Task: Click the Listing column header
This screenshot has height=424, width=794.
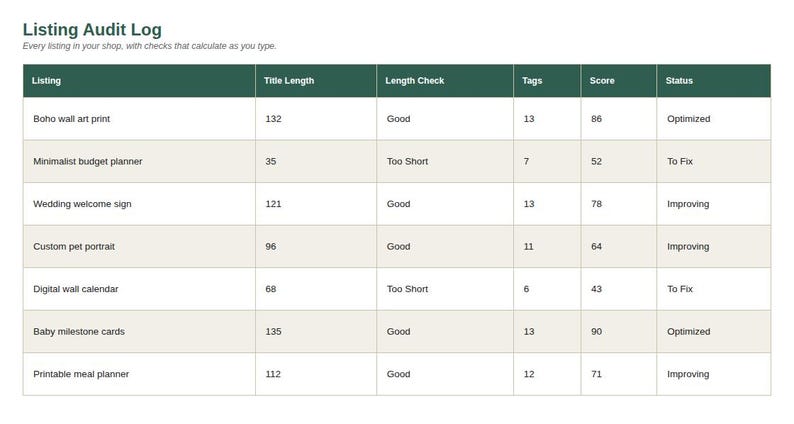Action: coord(139,81)
